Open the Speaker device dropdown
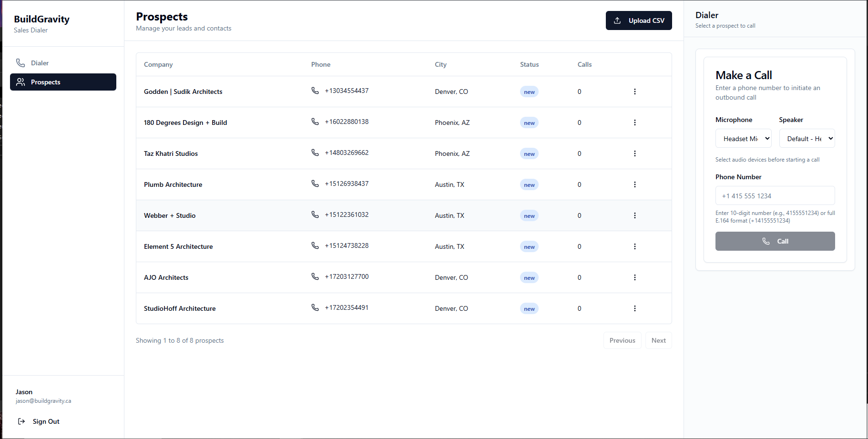 807,138
